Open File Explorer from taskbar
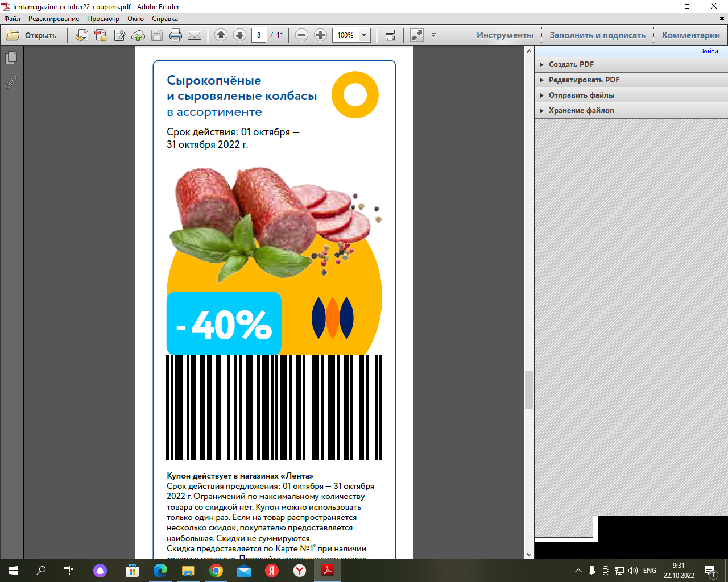728x582 pixels. coord(188,571)
